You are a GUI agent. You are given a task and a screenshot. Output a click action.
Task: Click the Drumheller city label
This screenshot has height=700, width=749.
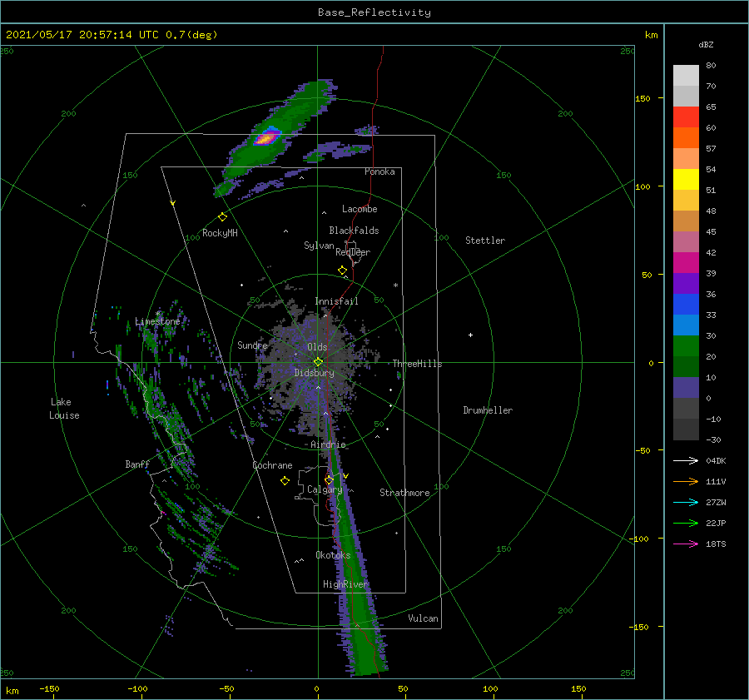pyautogui.click(x=488, y=410)
